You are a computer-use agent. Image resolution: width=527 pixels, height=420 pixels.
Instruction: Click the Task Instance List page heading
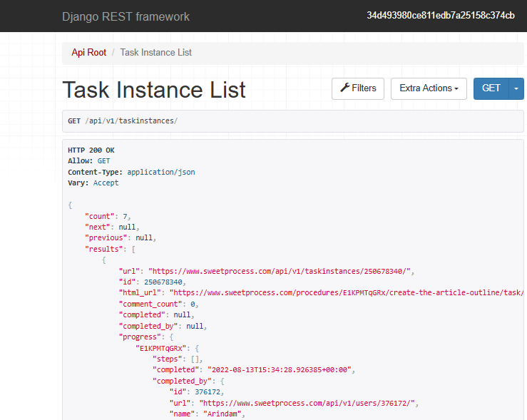[x=154, y=90]
